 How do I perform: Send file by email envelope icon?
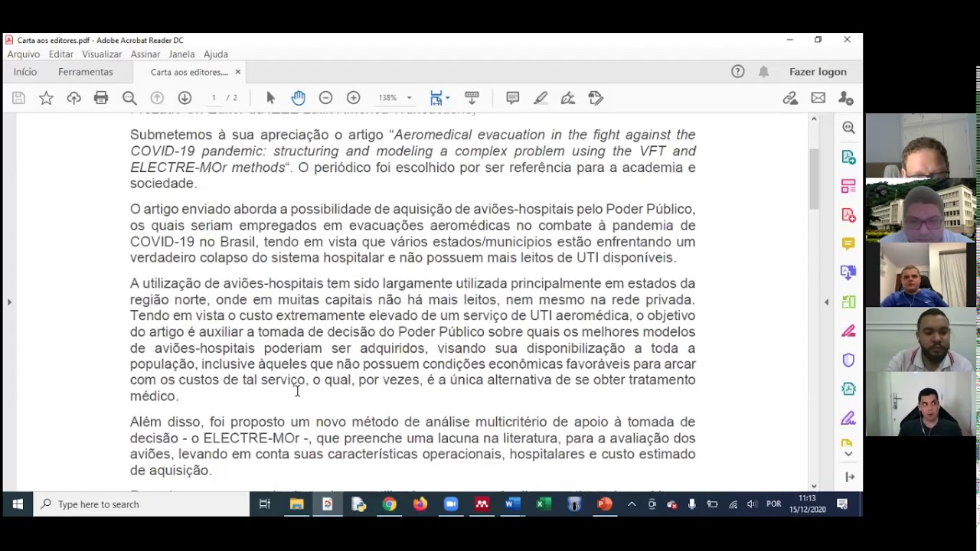(818, 98)
